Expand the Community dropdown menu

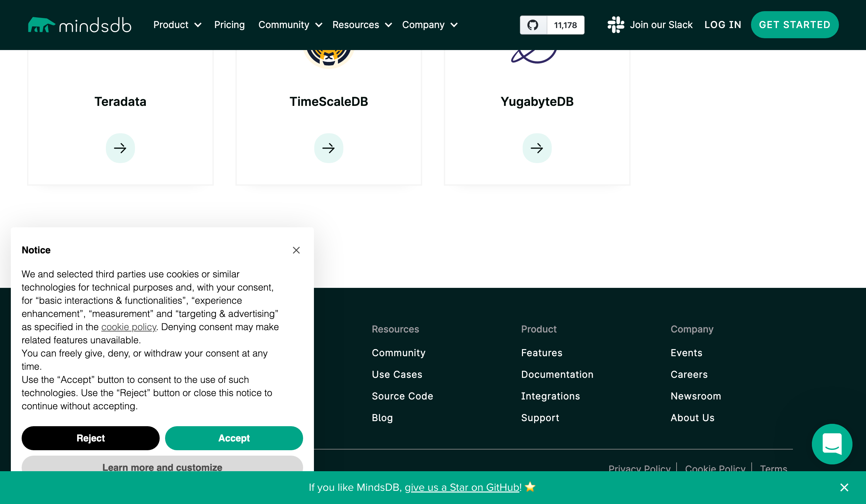[290, 25]
